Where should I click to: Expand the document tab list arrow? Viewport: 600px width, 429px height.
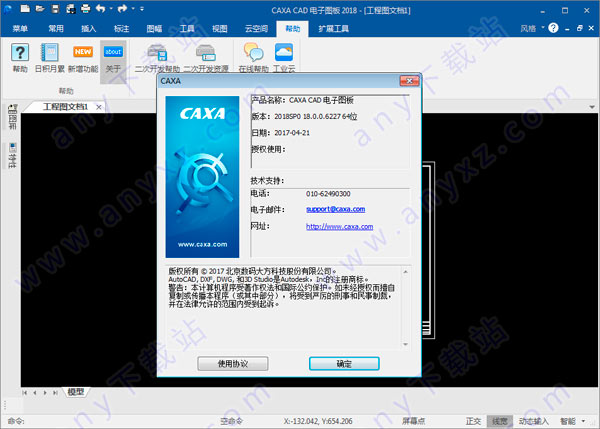tap(592, 107)
